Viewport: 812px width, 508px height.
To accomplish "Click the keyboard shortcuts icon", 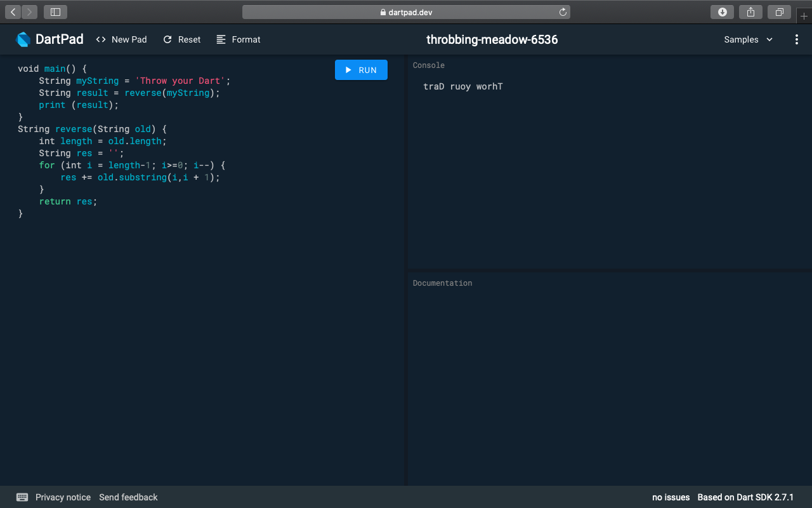I will pyautogui.click(x=22, y=497).
